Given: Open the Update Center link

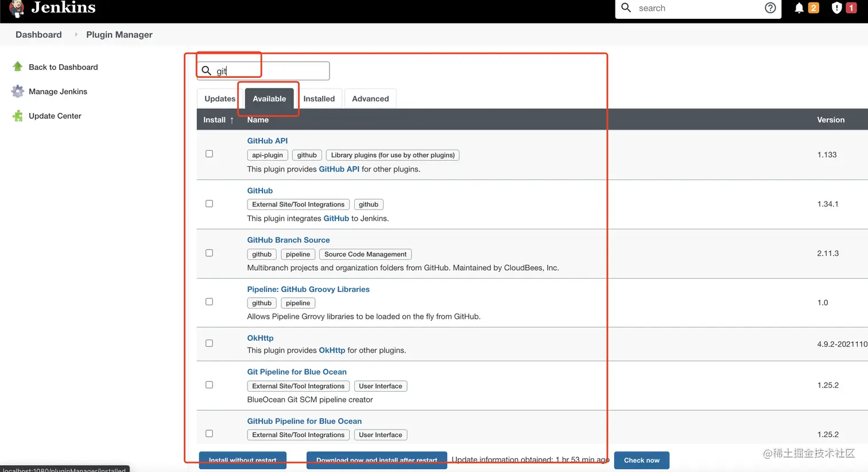Looking at the screenshot, I should [x=55, y=116].
